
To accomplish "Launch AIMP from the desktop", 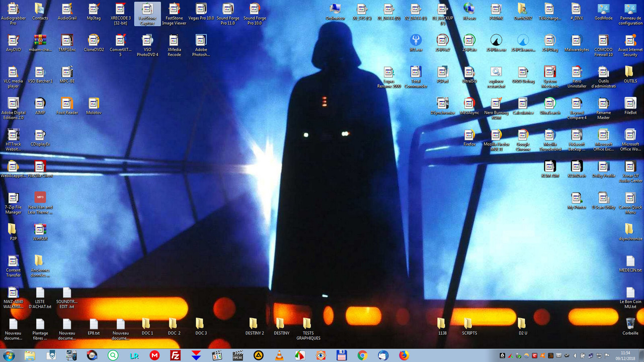I will [x=40, y=107].
